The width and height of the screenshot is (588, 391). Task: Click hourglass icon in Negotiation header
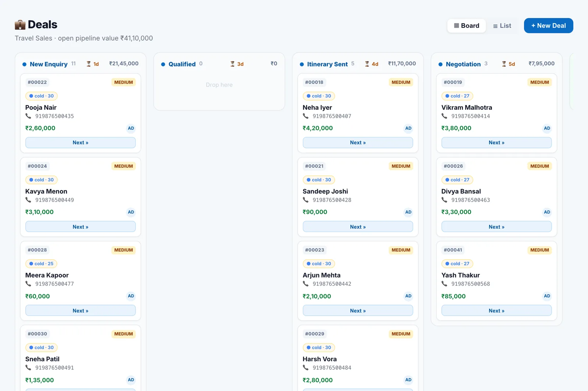[x=504, y=64]
